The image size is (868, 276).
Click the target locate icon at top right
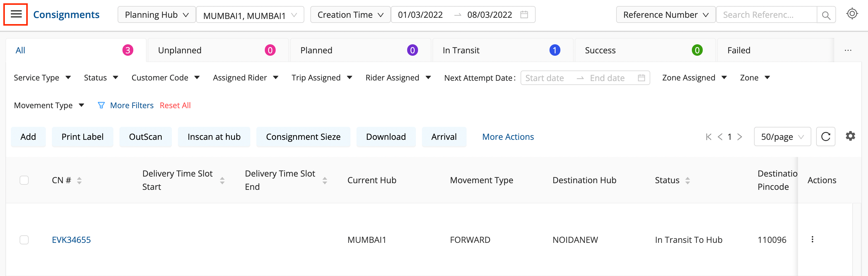click(x=852, y=14)
